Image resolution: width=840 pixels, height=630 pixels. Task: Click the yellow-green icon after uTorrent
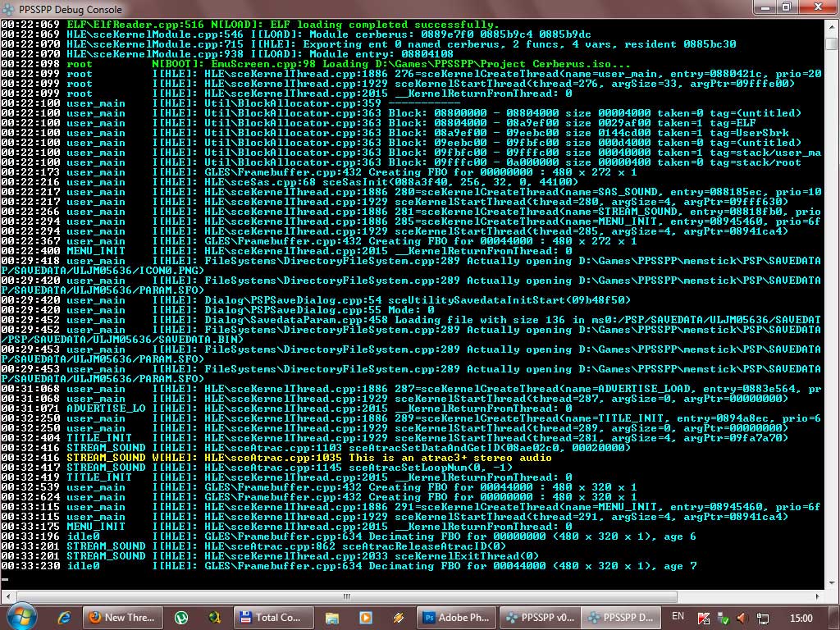(x=215, y=618)
